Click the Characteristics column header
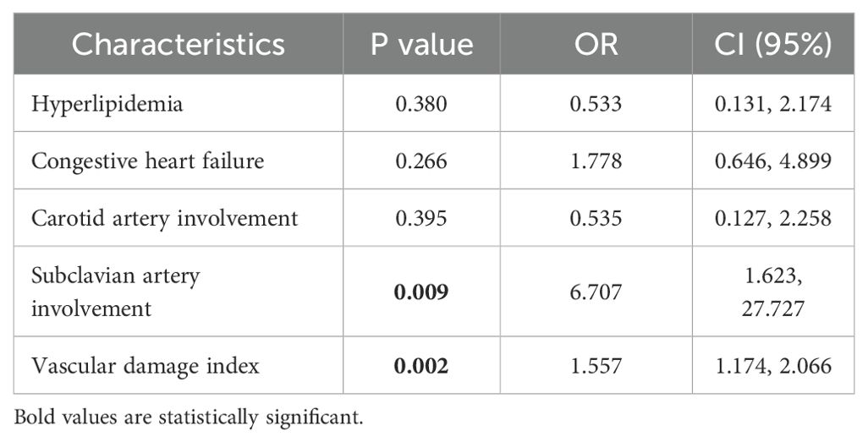Image resolution: width=868 pixels, height=442 pixels. 179,45
